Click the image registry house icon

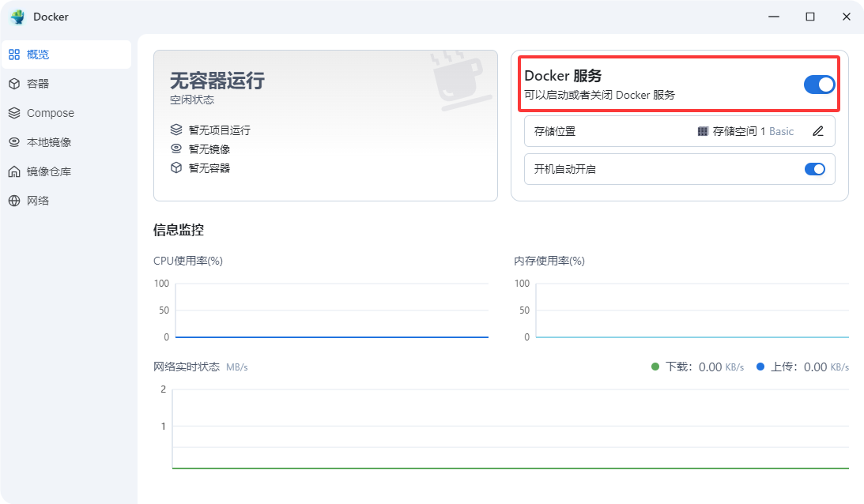[14, 171]
